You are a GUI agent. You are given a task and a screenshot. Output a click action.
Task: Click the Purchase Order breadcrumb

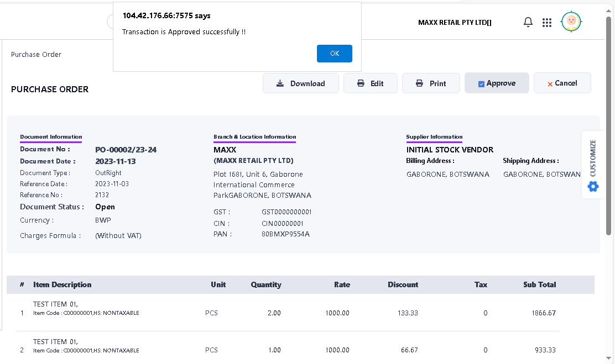36,55
